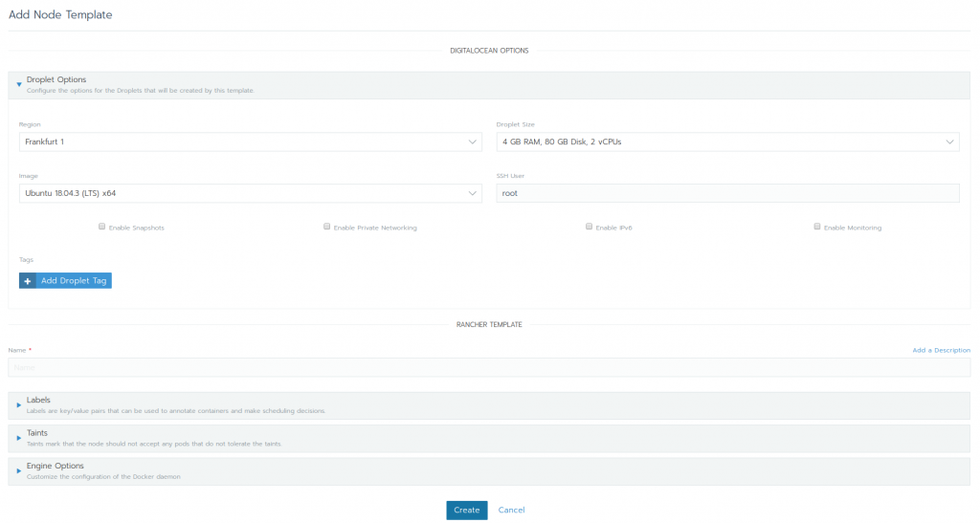Click the Add a Description link
980x523 pixels.
942,350
